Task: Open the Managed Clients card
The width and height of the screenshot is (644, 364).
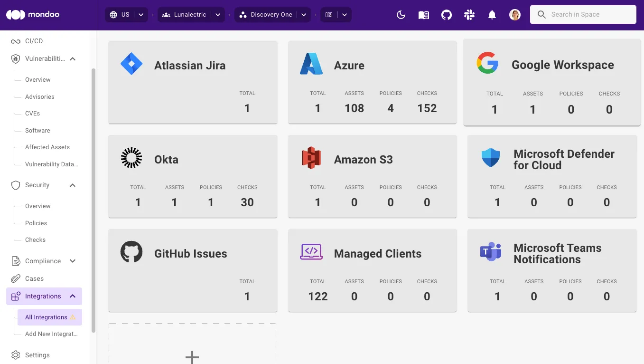Action: pyautogui.click(x=373, y=270)
